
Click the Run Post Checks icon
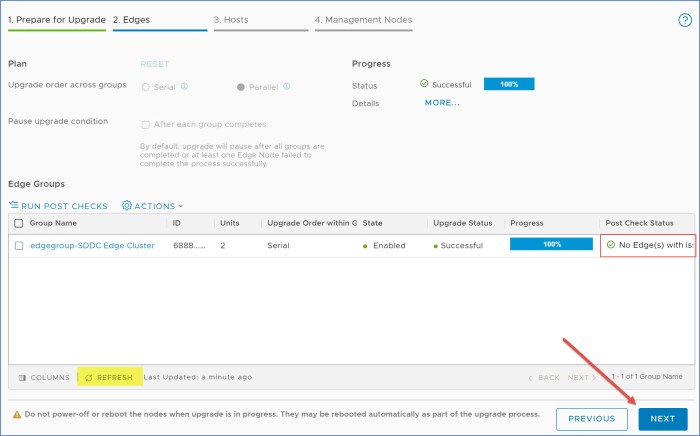coord(14,206)
